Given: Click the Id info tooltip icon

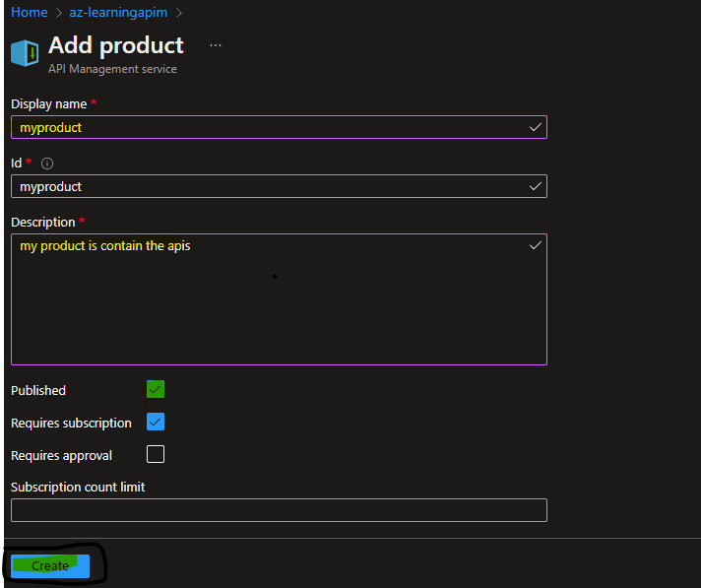Looking at the screenshot, I should [x=46, y=163].
